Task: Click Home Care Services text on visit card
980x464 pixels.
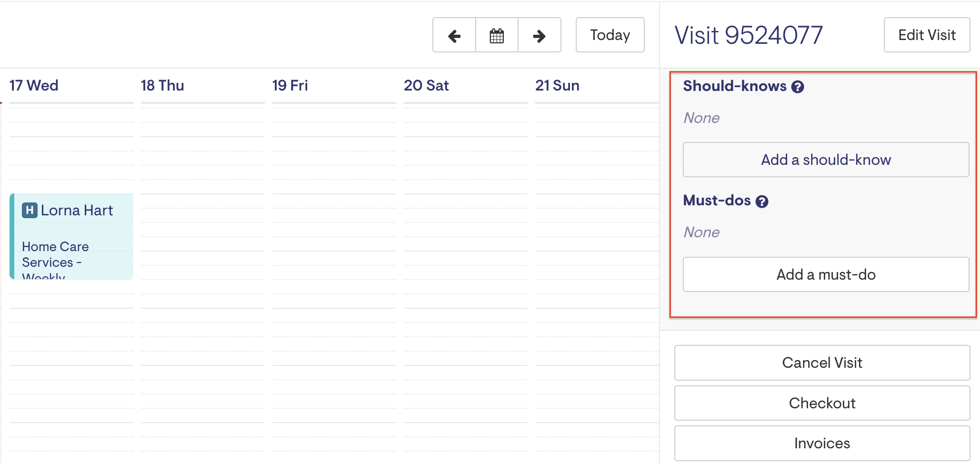Action: point(55,254)
